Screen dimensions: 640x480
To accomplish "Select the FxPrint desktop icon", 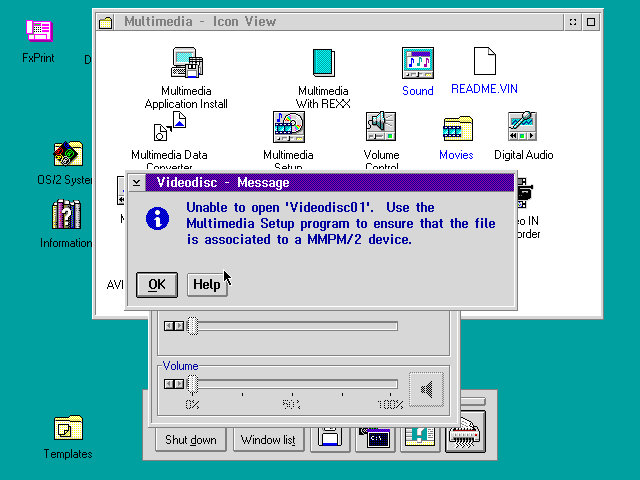I will (x=39, y=31).
